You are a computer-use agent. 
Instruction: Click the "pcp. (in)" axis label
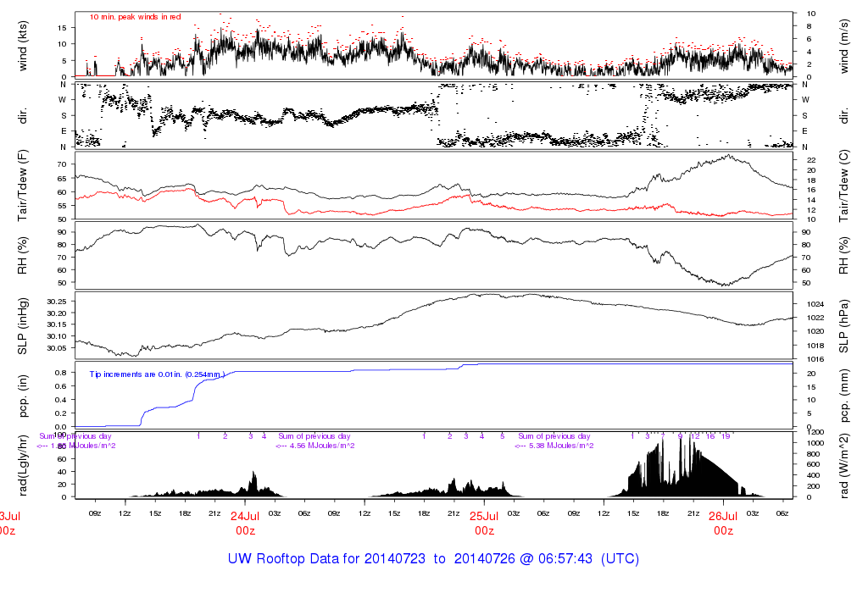(x=23, y=396)
